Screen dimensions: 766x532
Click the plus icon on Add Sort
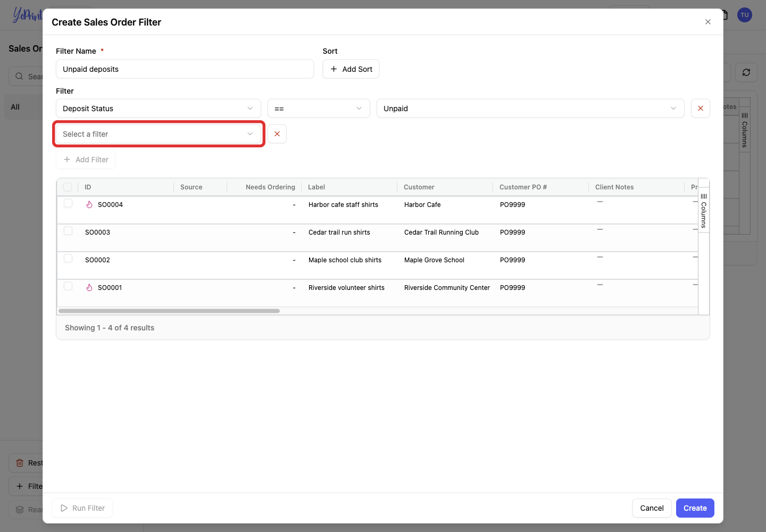click(x=334, y=69)
